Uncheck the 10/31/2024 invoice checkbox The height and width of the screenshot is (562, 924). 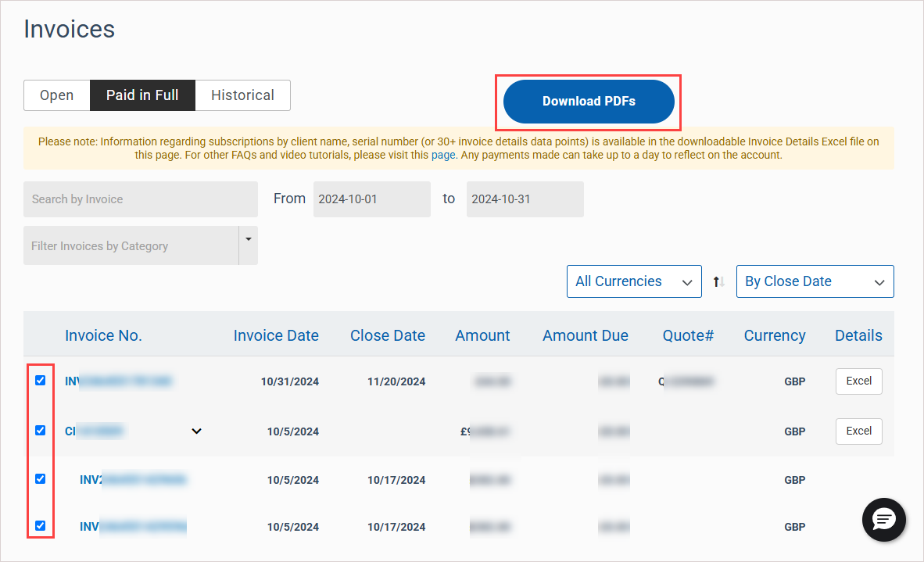(x=41, y=381)
